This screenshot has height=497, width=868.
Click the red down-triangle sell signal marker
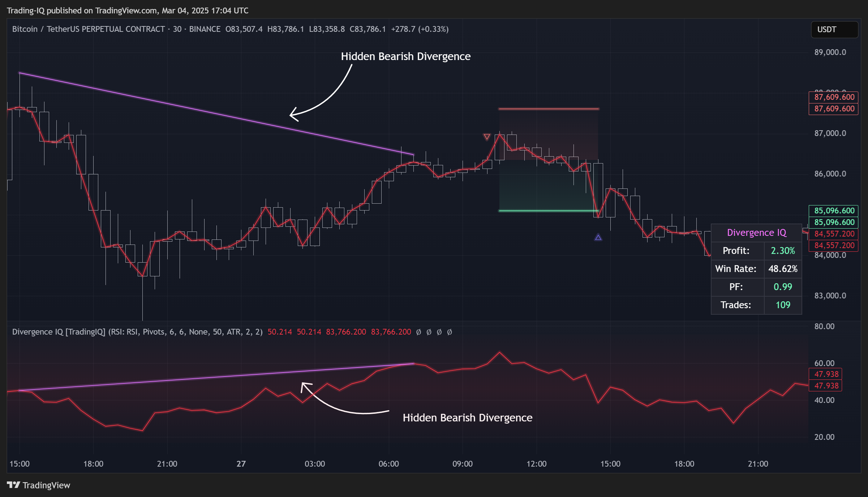click(x=487, y=137)
